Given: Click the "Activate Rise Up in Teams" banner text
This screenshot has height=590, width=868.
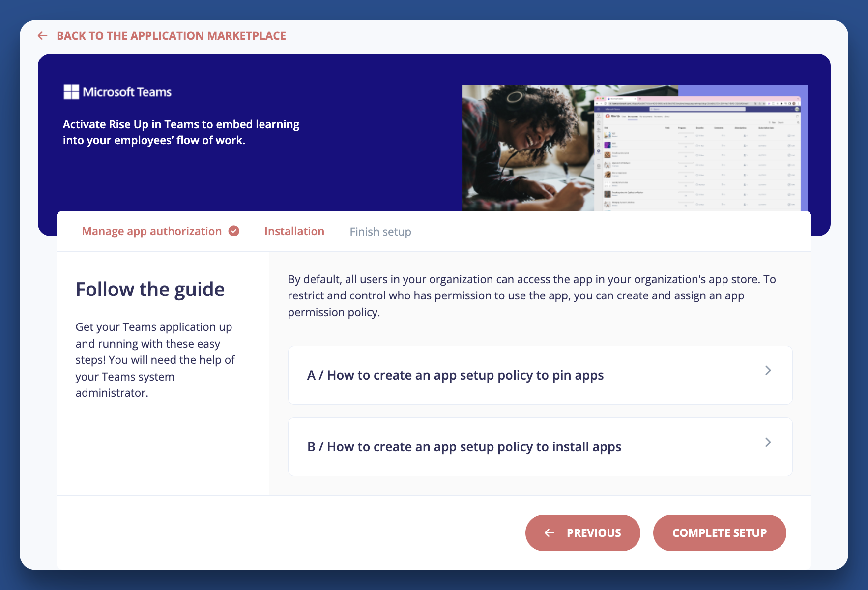Looking at the screenshot, I should click(180, 132).
